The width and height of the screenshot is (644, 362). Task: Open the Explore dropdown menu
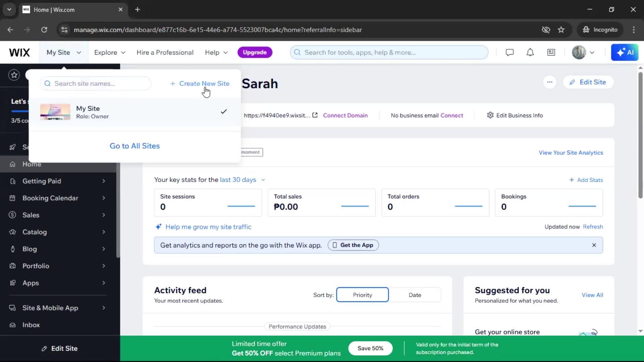(110, 53)
